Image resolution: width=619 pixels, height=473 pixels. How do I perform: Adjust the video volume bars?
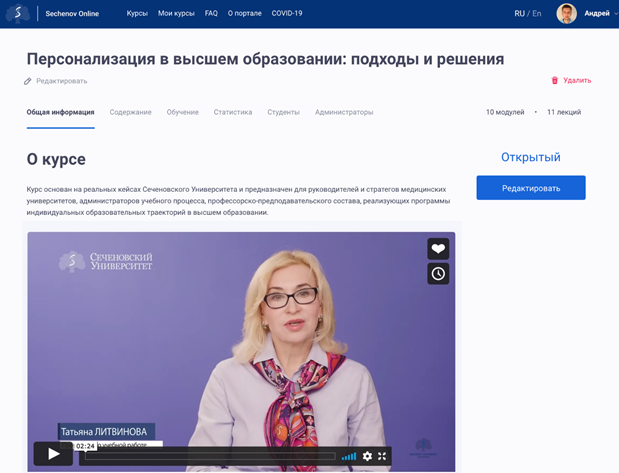pyautogui.click(x=349, y=456)
